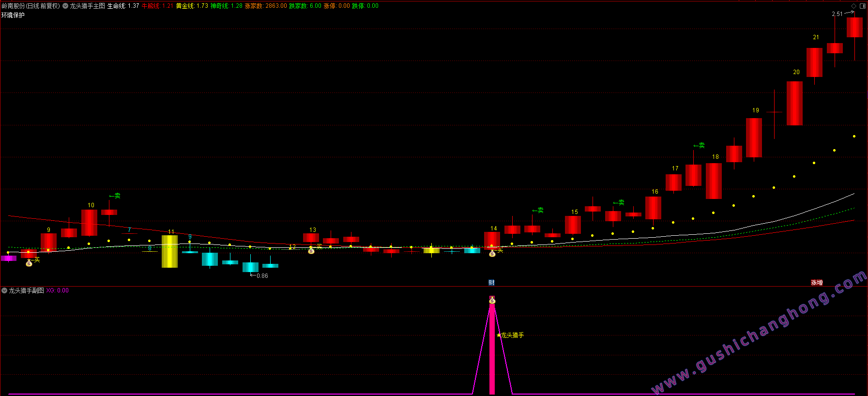Click the 生命线: 1.37 value
The image size is (868, 396).
123,6
